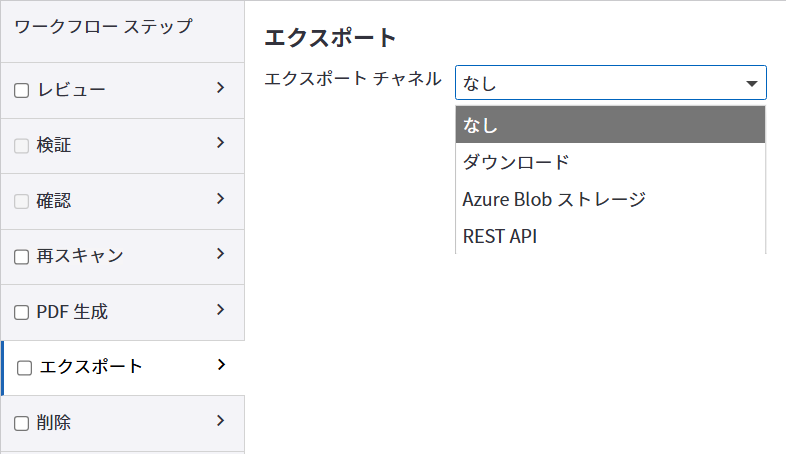Enable the 再スキャン step checkbox
Image resolution: width=786 pixels, height=454 pixels.
coord(22,257)
